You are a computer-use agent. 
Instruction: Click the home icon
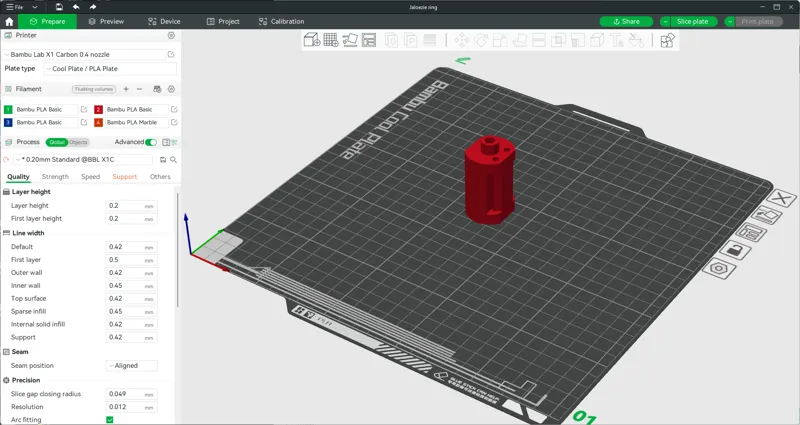[9, 21]
